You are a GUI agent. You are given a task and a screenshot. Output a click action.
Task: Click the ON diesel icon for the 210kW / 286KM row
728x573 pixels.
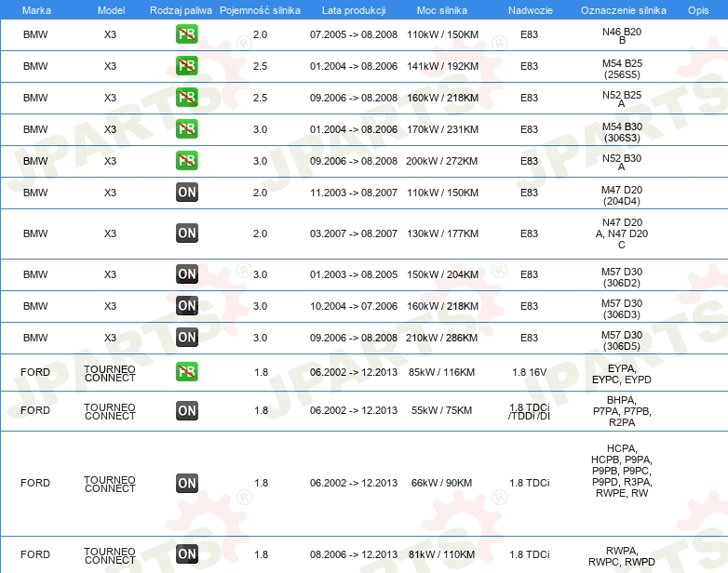(x=186, y=337)
